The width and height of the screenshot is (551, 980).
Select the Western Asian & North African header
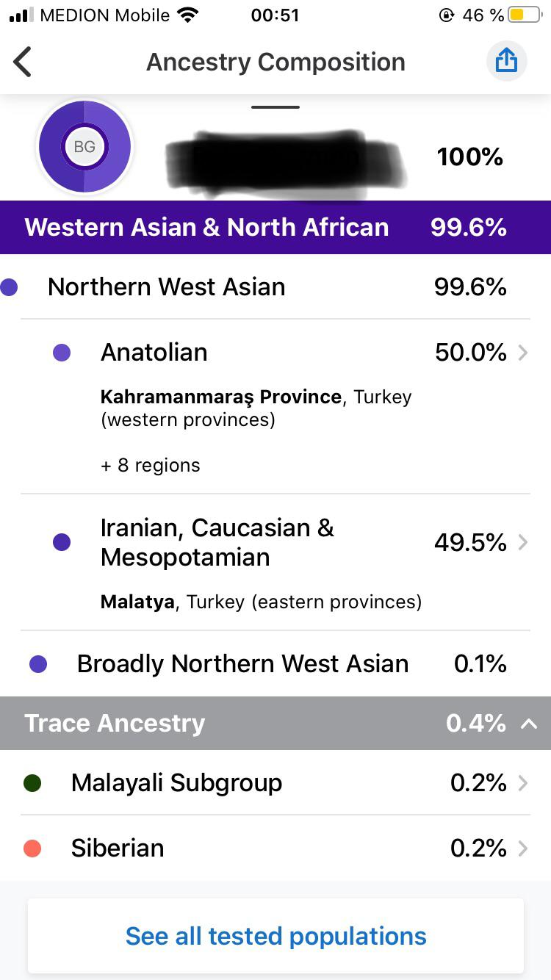275,227
